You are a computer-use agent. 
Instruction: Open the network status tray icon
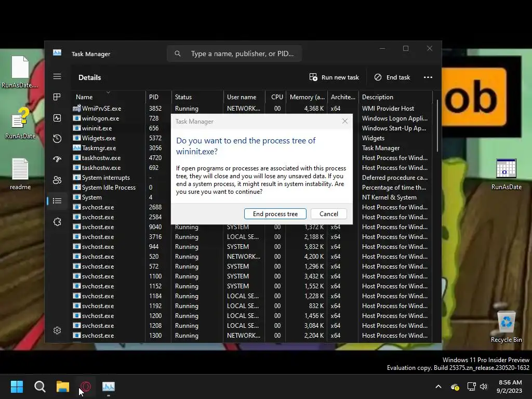471,387
